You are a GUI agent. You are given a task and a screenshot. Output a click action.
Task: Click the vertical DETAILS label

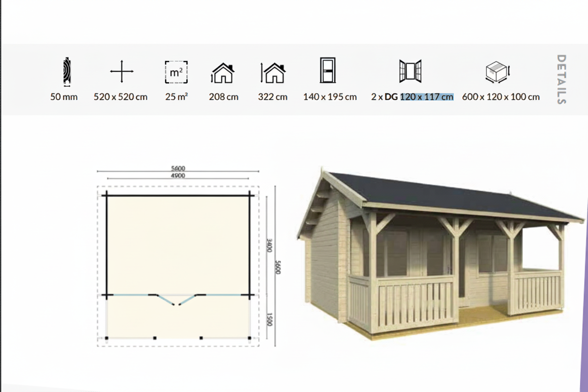tap(561, 79)
